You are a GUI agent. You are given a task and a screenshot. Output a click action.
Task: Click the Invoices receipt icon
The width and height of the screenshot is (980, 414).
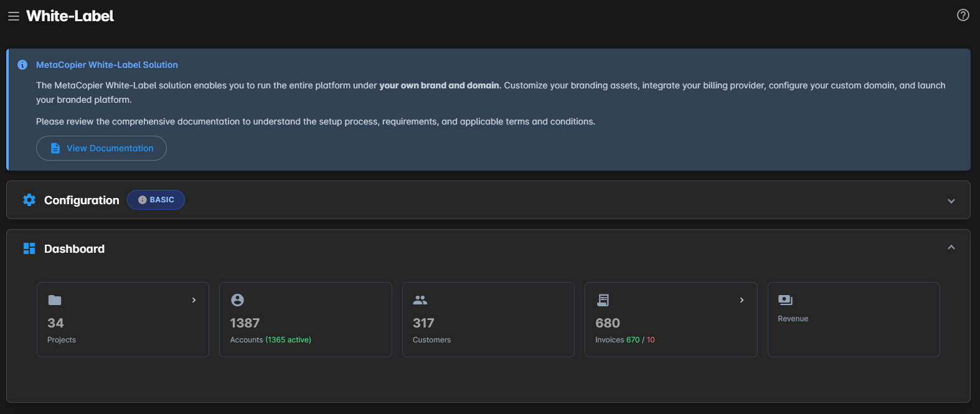coord(603,300)
